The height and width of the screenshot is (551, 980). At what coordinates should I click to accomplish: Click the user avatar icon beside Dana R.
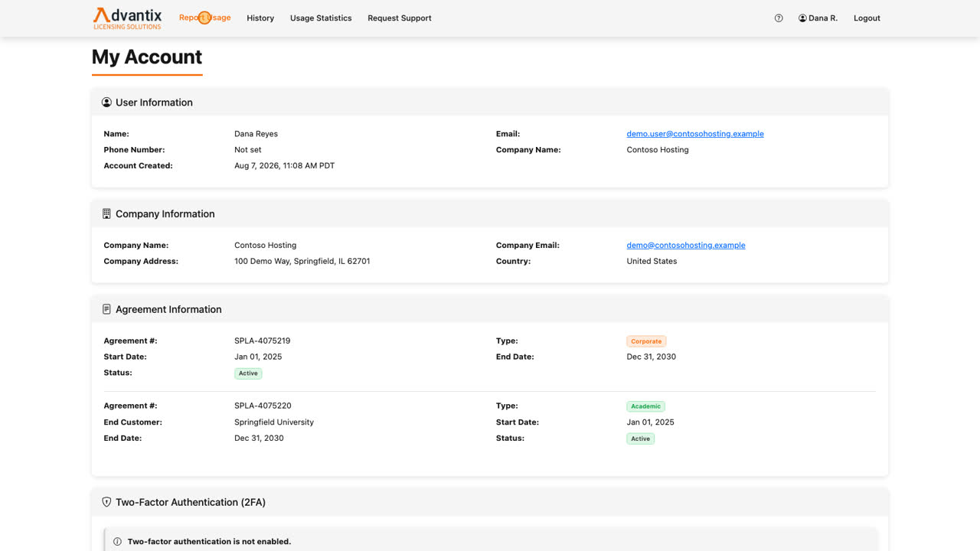(x=802, y=18)
